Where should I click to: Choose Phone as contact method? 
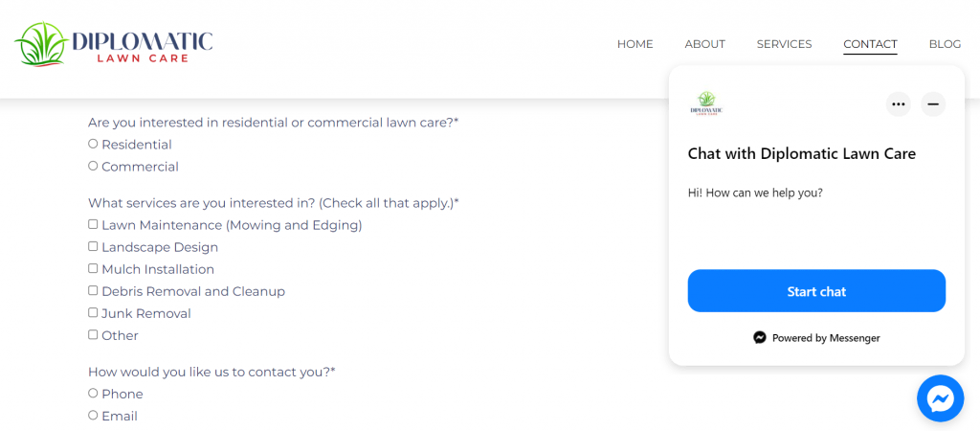pyautogui.click(x=93, y=393)
